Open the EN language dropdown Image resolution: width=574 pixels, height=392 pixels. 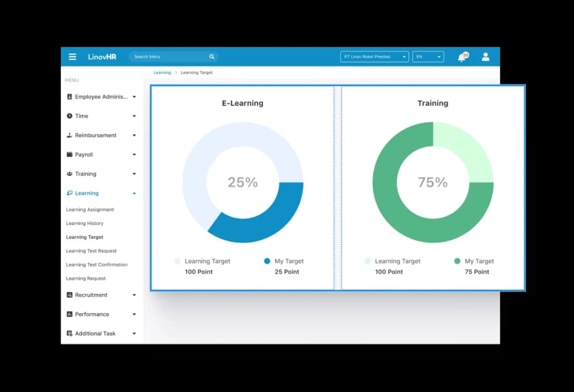(x=428, y=57)
